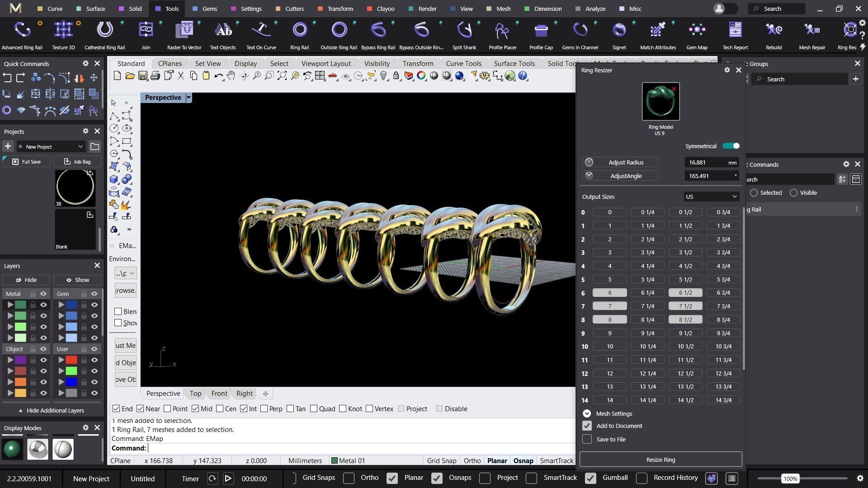Screen dimensions: 868x488
Task: Select the Gems In Channel tool
Action: (x=580, y=35)
